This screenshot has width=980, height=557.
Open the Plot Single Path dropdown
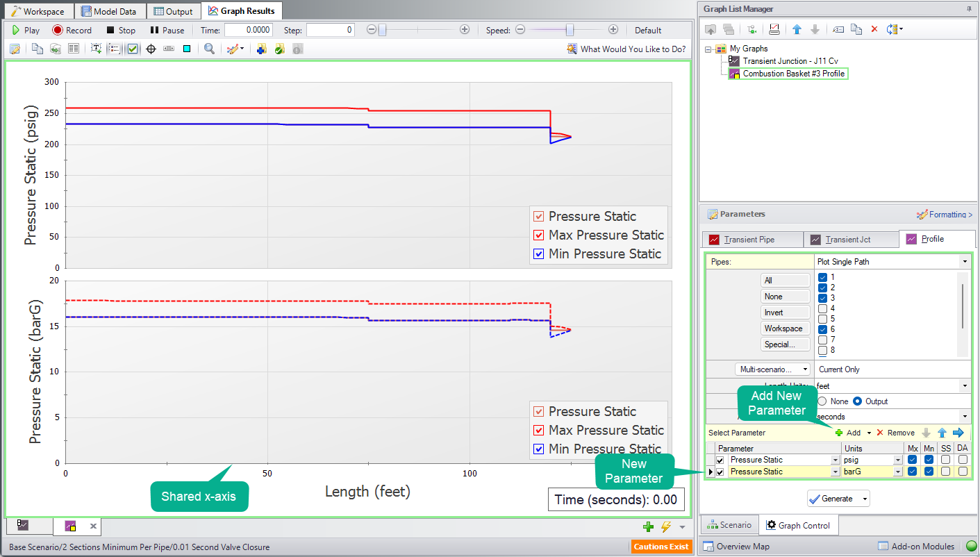[x=965, y=262]
